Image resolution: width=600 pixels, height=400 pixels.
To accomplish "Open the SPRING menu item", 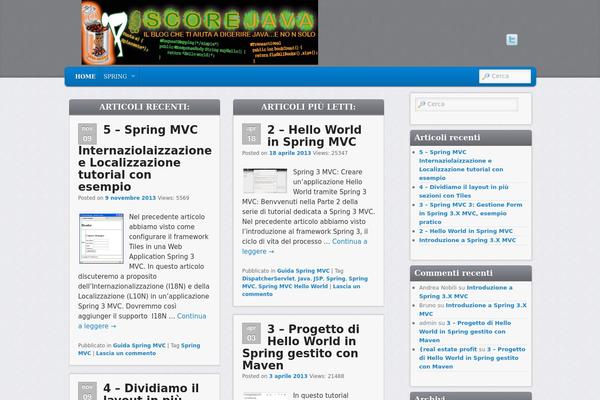I will point(115,76).
